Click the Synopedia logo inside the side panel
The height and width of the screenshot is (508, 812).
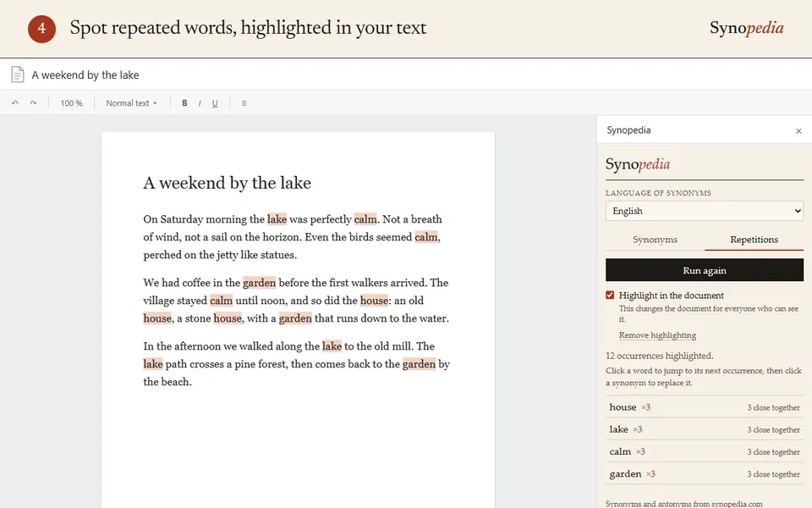coord(638,164)
